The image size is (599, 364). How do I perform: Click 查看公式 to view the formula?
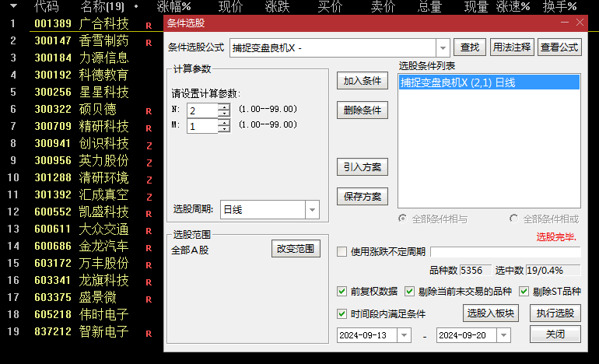coord(559,47)
